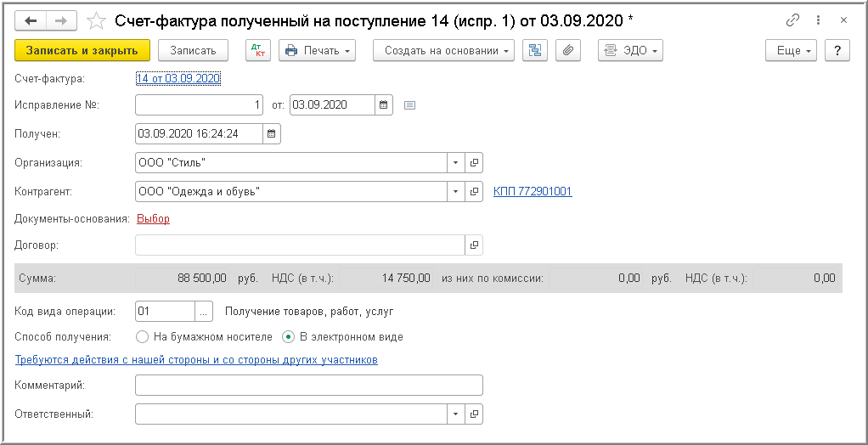The image size is (868, 445).
Task: Click the Записать и закрыть button
Action: pos(82,50)
